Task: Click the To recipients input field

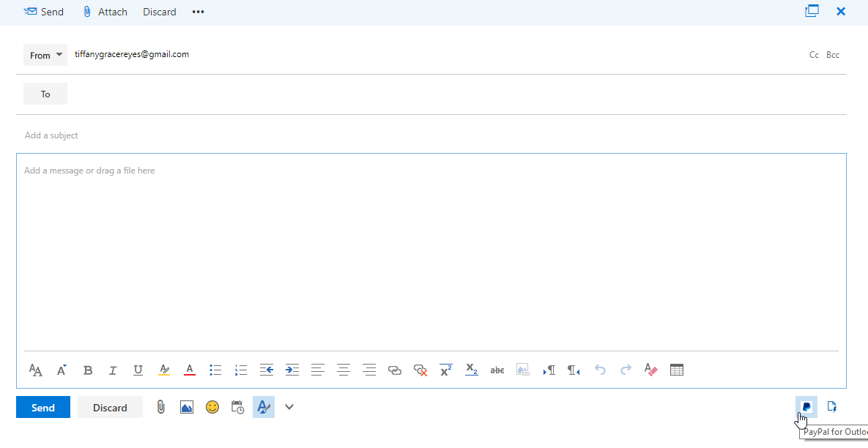Action: 456,94
